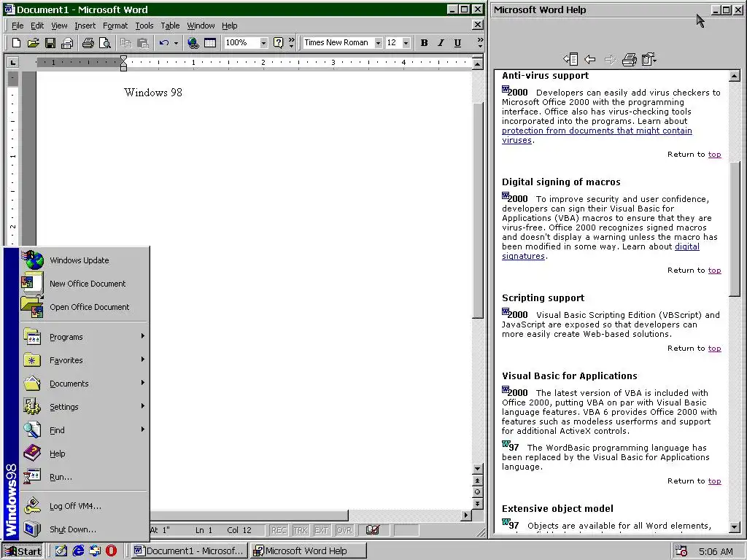
Task: Click first-line indent marker on ruler
Action: tap(123, 59)
